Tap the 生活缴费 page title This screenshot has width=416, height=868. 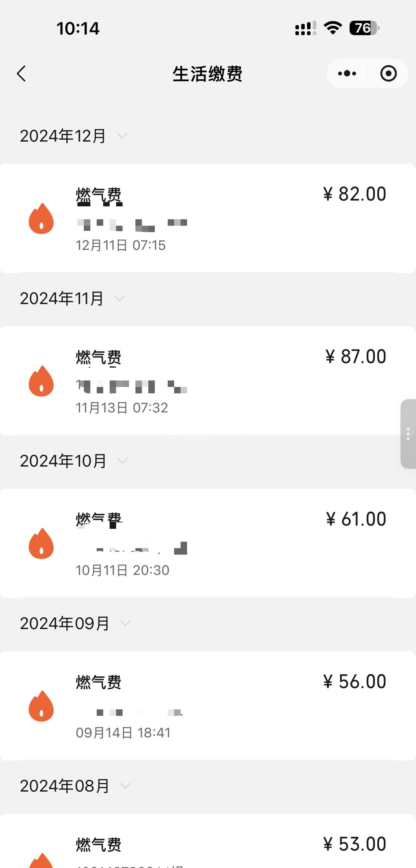click(207, 74)
